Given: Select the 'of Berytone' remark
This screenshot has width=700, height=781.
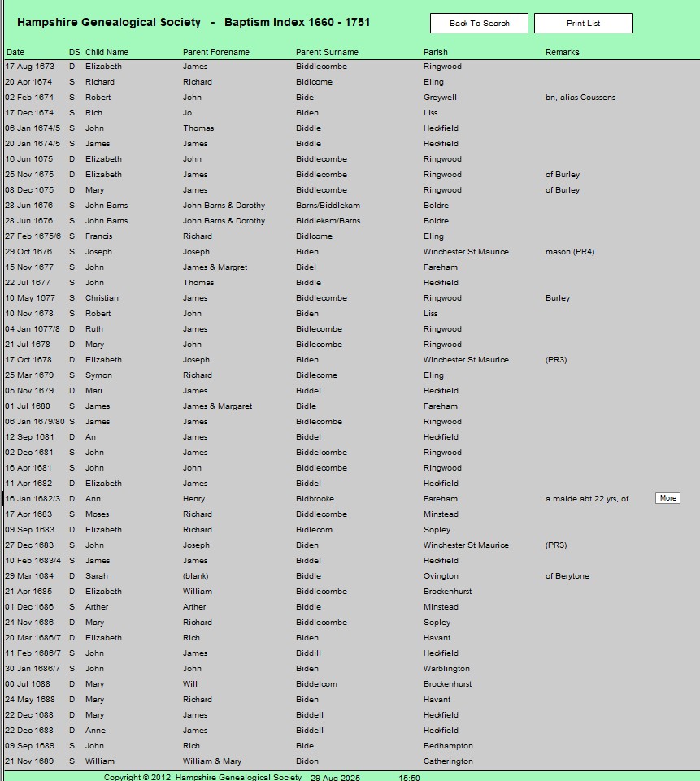Looking at the screenshot, I should point(567,576).
